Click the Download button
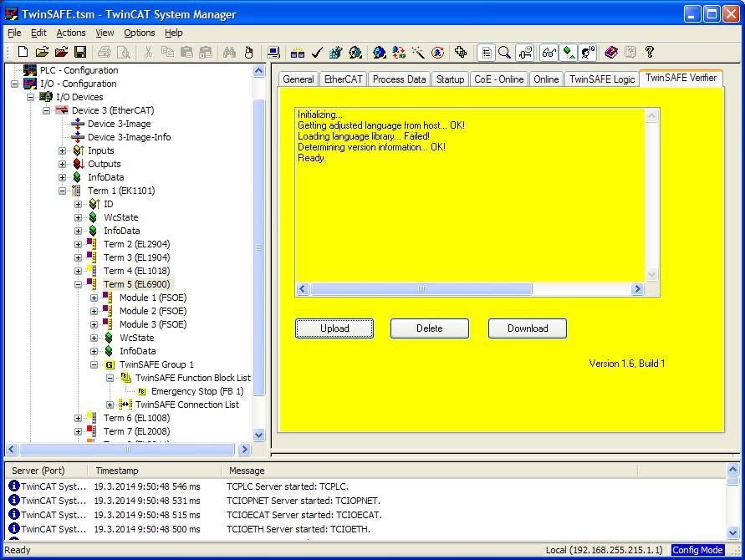This screenshot has width=745, height=560. pos(528,328)
